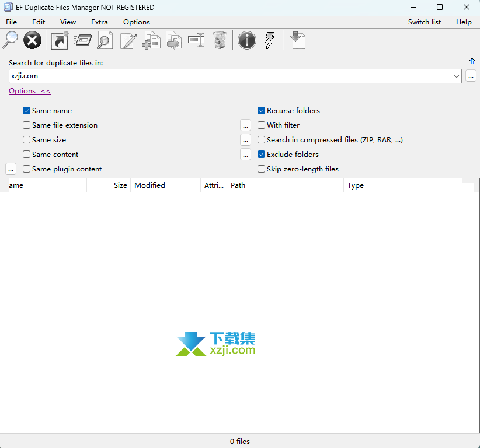Click the blue up arrow icon
Screen dimensions: 480x448
point(472,61)
